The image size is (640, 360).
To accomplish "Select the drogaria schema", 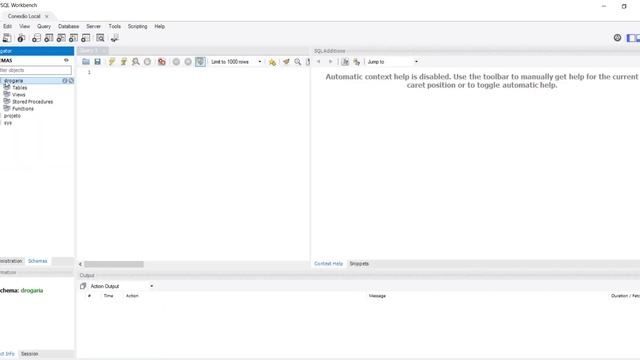I will 13,81.
